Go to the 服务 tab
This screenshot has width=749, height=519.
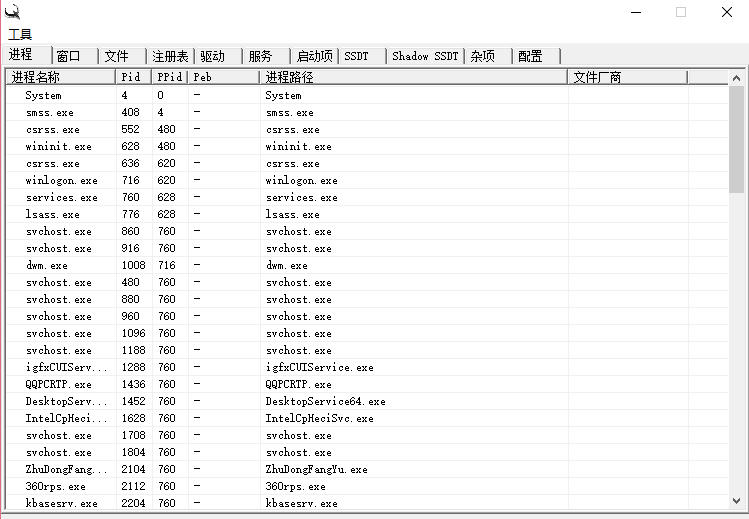pos(260,56)
